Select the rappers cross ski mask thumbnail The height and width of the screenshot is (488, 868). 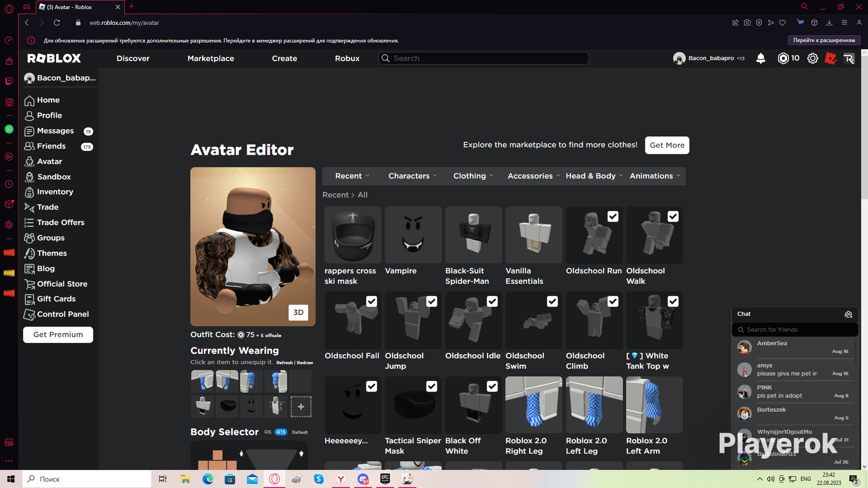(353, 235)
